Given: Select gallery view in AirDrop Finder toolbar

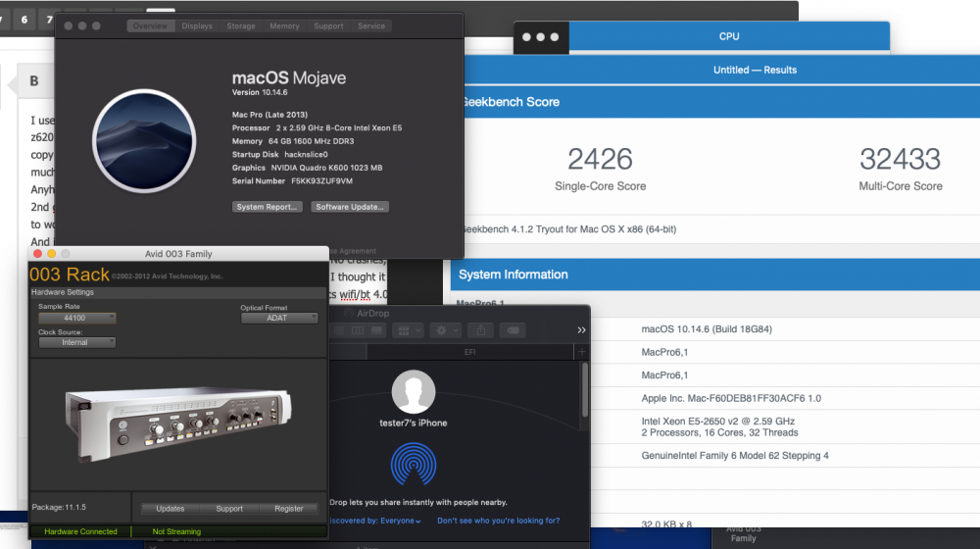Looking at the screenshot, I should (x=377, y=330).
